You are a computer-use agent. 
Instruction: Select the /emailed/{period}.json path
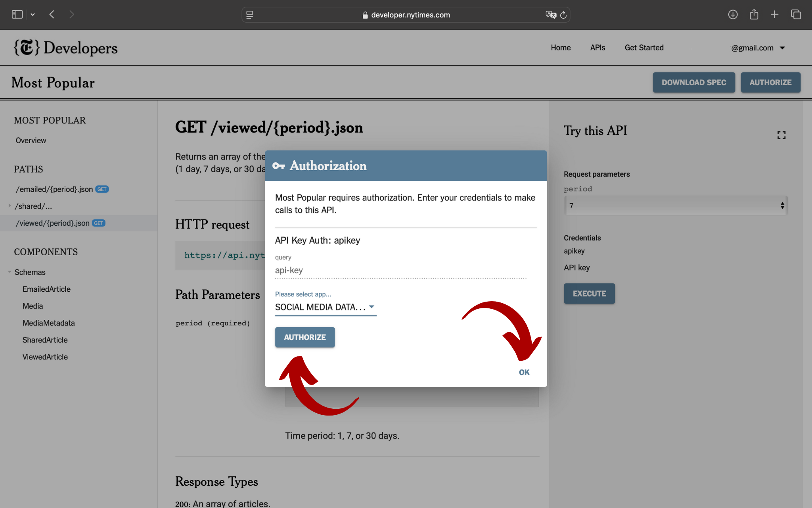pos(54,189)
